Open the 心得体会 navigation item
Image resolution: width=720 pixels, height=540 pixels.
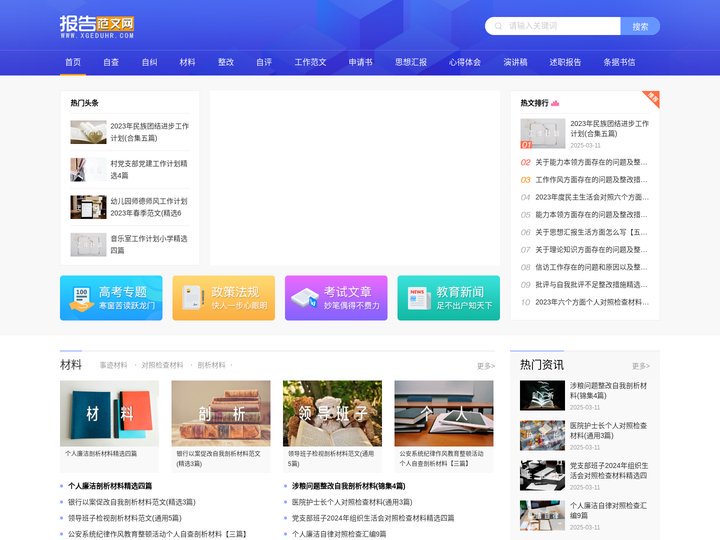click(465, 62)
